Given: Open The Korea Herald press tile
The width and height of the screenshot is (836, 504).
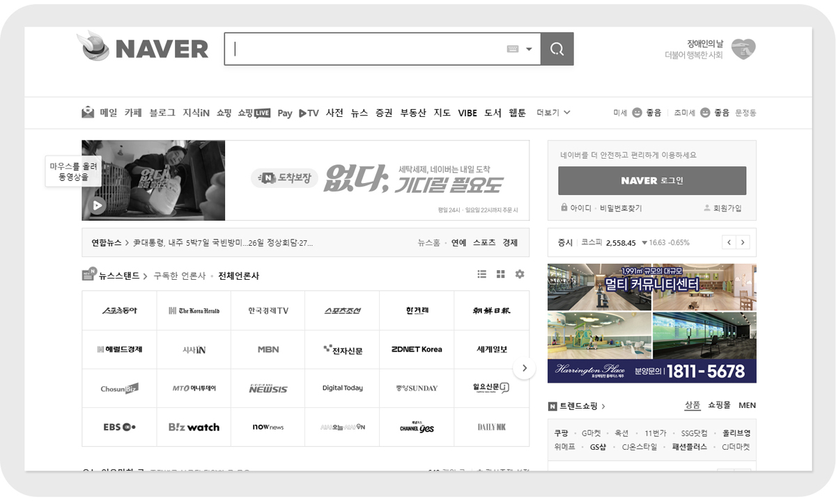Looking at the screenshot, I should click(x=194, y=310).
